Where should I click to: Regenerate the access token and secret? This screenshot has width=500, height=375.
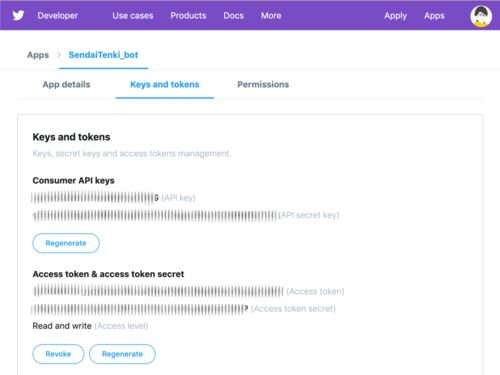(x=122, y=354)
